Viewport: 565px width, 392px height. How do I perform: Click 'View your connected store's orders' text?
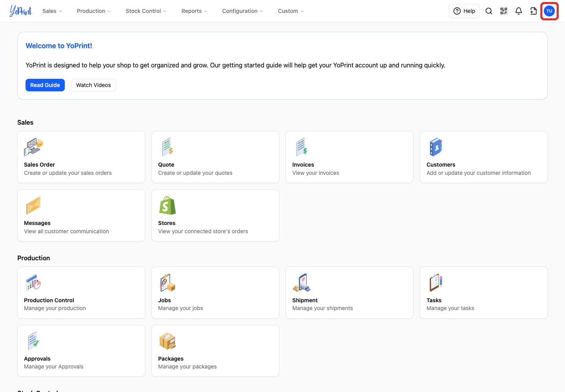203,231
